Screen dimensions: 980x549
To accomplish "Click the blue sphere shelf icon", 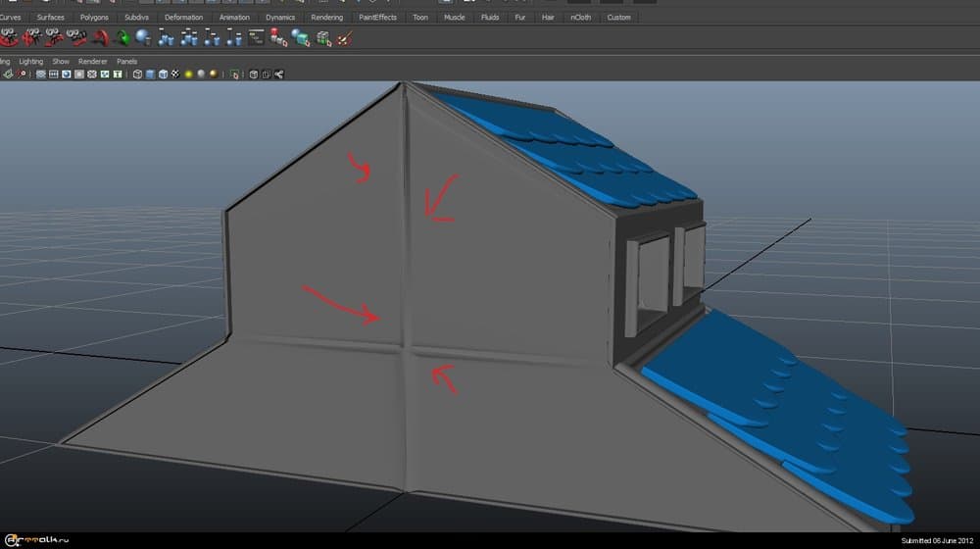I will tap(143, 38).
